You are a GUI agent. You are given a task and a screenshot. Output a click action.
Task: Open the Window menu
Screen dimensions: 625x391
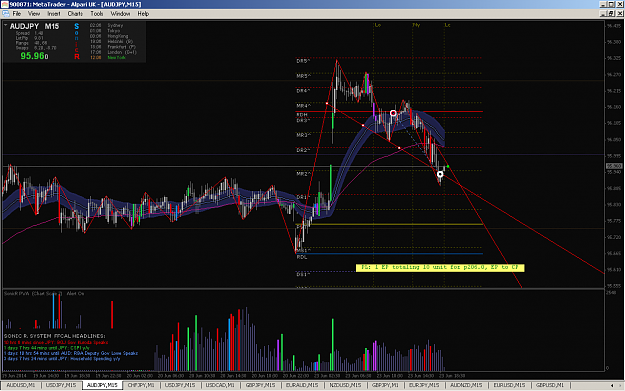(x=120, y=14)
